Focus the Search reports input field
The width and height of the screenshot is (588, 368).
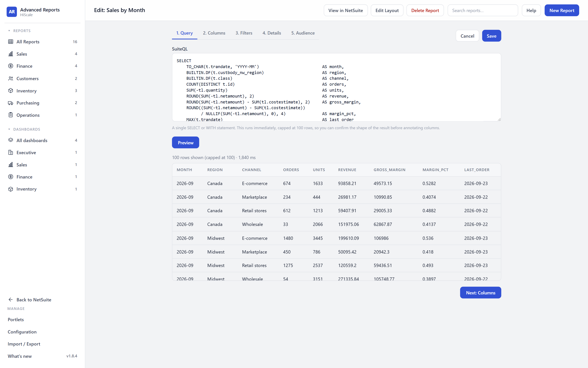[x=483, y=10]
